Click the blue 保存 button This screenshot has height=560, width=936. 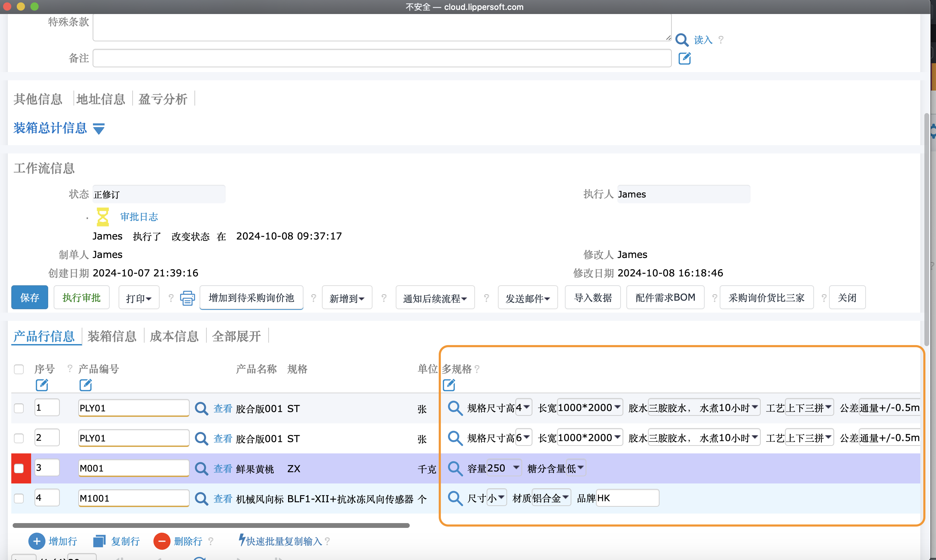(29, 298)
